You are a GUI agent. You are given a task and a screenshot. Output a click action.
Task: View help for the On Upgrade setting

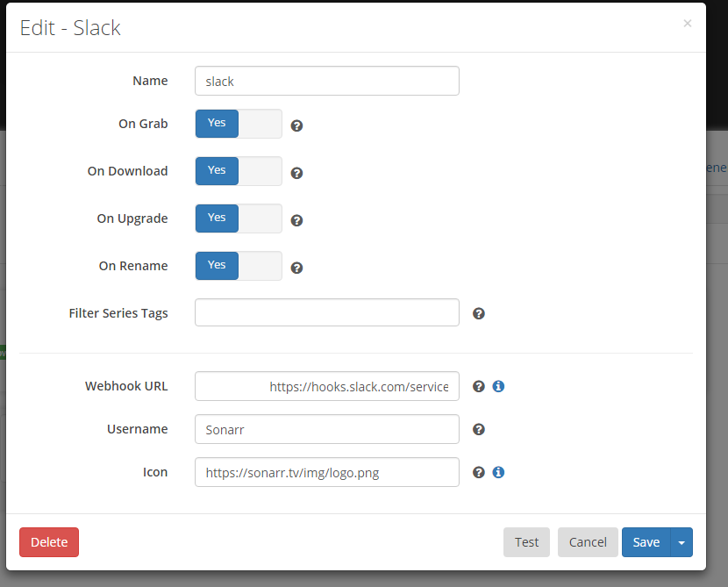(x=296, y=220)
